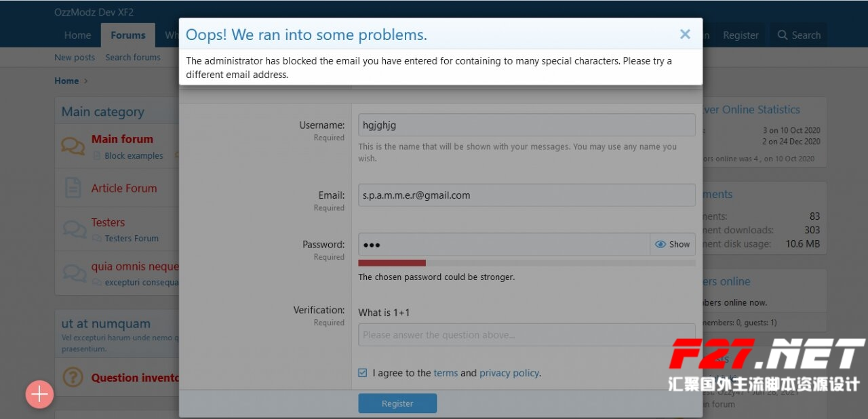
Task: Toggle password visibility with Show
Action: click(672, 244)
